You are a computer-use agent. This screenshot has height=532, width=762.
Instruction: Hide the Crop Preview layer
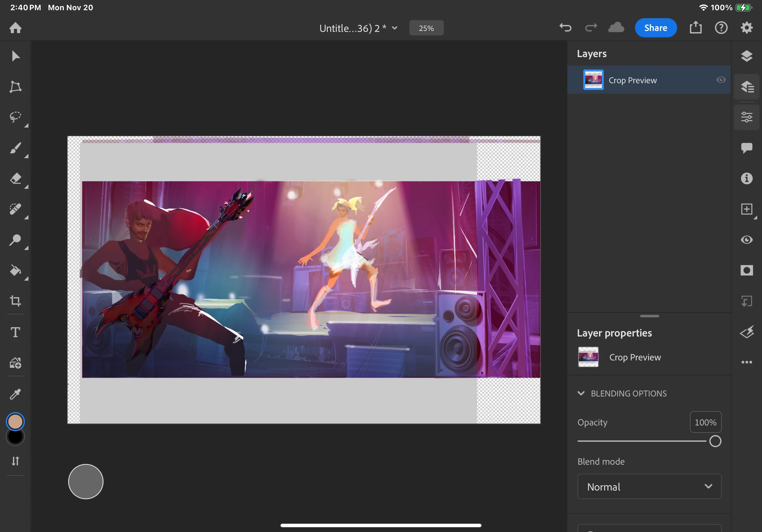point(721,80)
